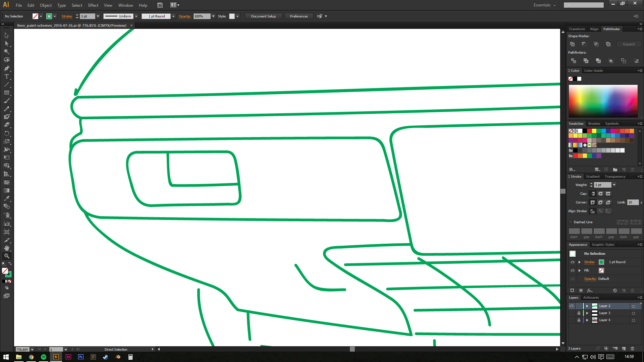
Task: Select the Eraser tool
Action: [x=6, y=125]
